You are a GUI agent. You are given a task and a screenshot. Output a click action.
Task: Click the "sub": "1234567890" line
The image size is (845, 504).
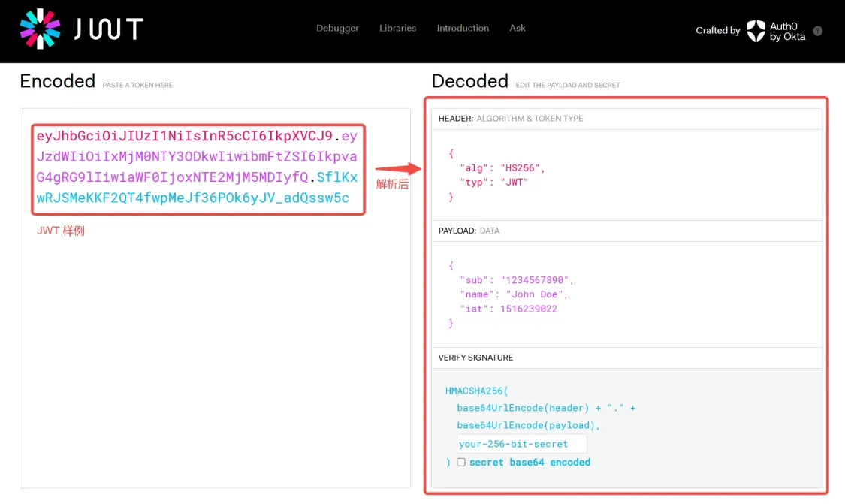(x=517, y=279)
